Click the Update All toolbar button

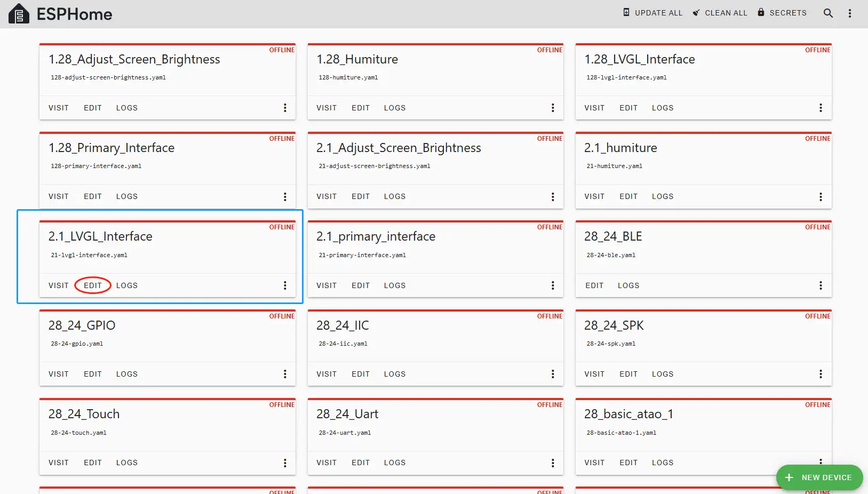653,13
